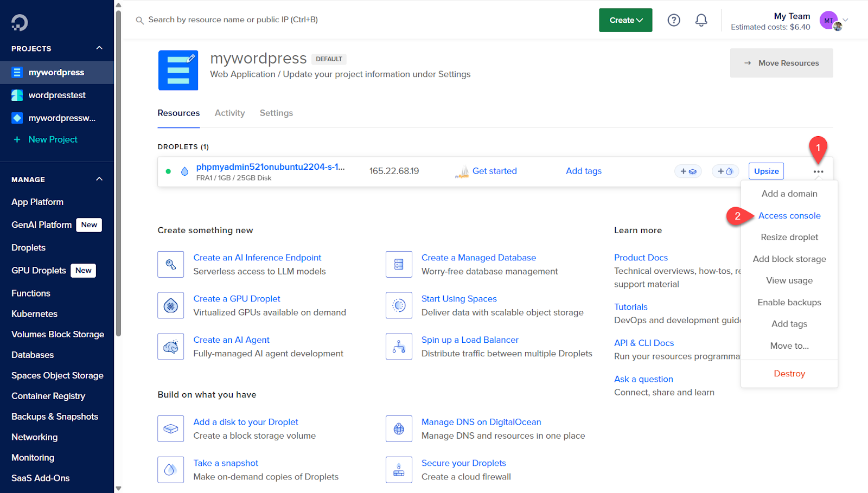Choose Destroy in the droplet menu

789,374
